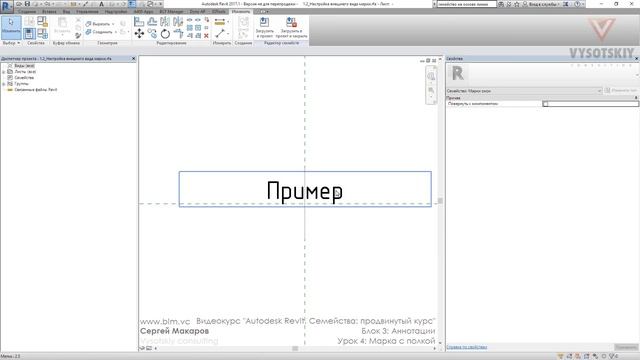This screenshot has height=360, width=640.
Task: Open the Вставка ribbon tab
Action: (x=49, y=11)
